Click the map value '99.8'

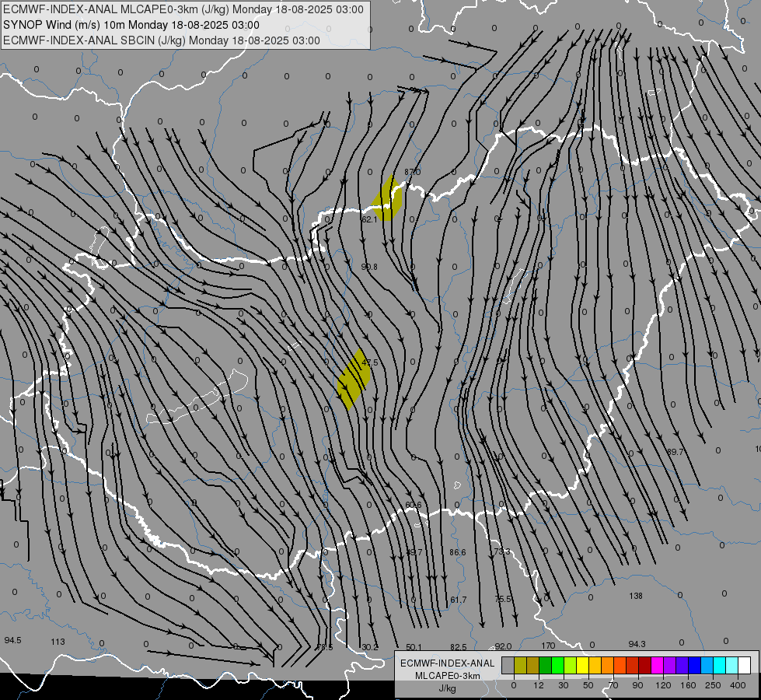pyautogui.click(x=369, y=267)
